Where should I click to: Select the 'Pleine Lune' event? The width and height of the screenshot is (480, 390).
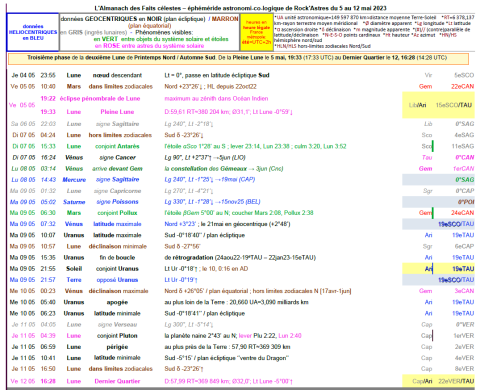point(117,112)
